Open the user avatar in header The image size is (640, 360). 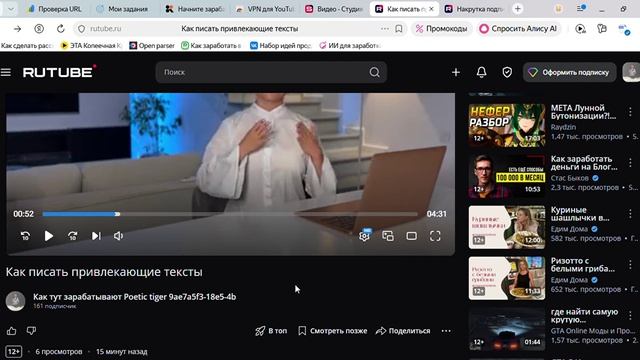(631, 72)
